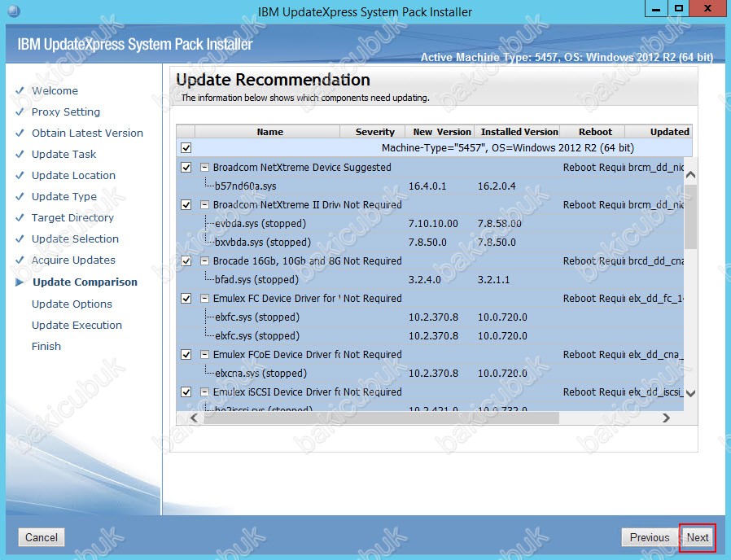Uncheck the Emulex FC Device Driver checkbox

pos(186,299)
